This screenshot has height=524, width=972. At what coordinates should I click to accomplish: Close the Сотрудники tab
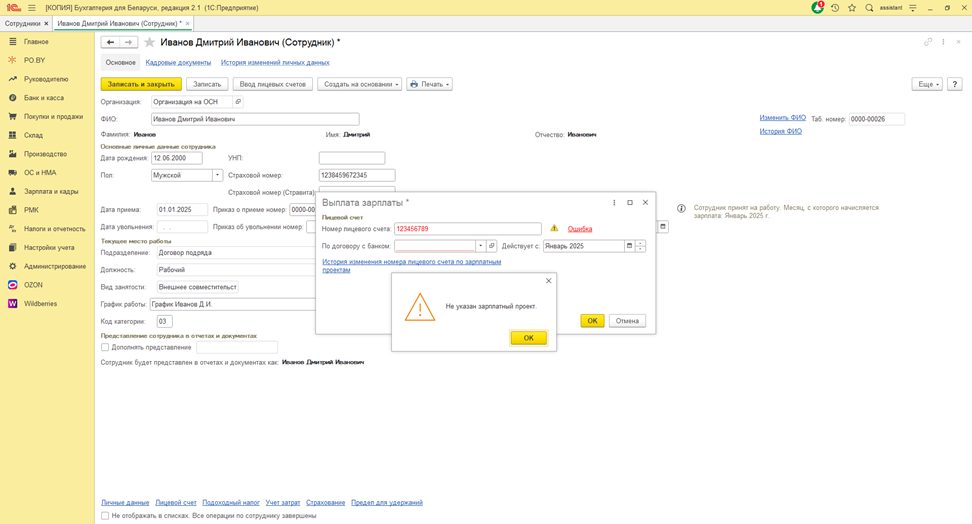(46, 24)
